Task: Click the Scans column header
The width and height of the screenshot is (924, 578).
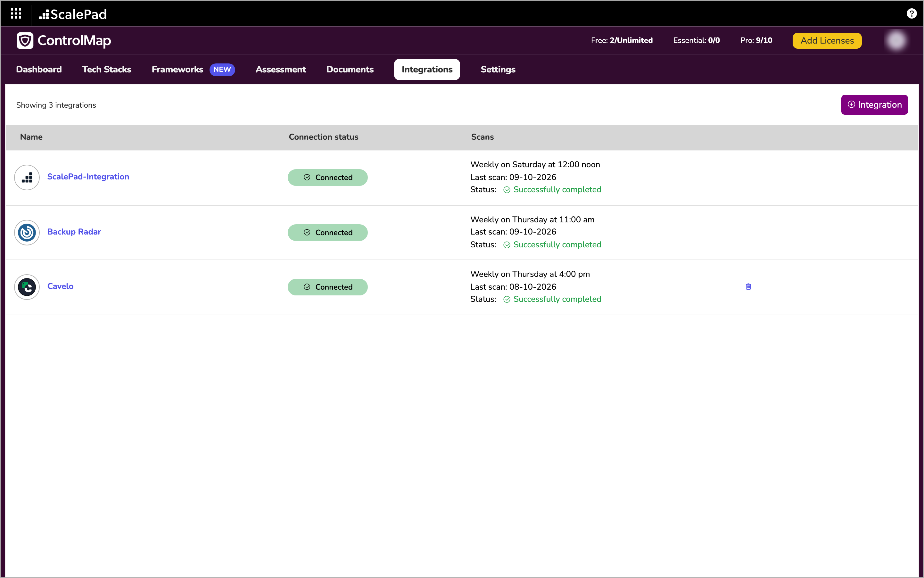Action: [483, 137]
